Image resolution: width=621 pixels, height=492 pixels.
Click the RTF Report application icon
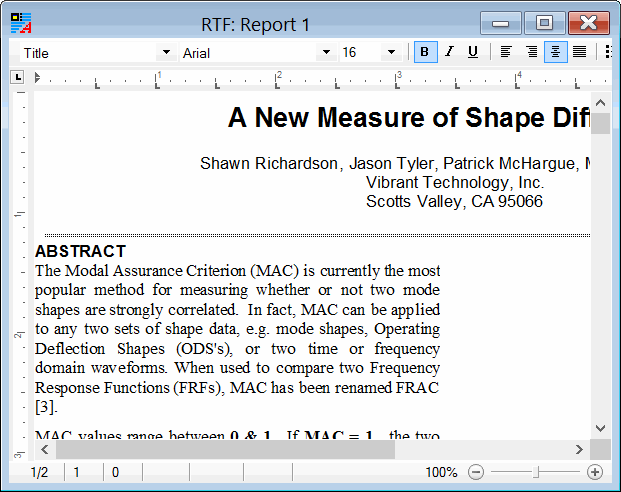(x=21, y=23)
